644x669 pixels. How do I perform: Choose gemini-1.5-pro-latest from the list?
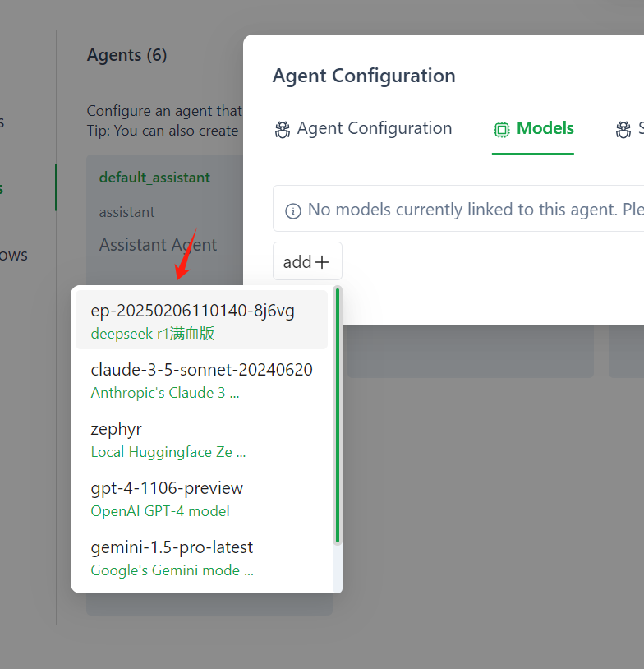coord(201,557)
